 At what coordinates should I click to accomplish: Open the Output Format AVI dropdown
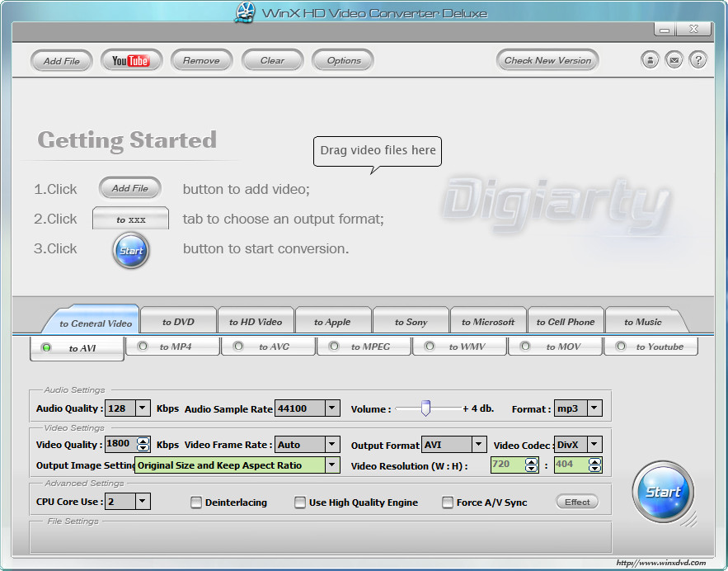[x=479, y=444]
